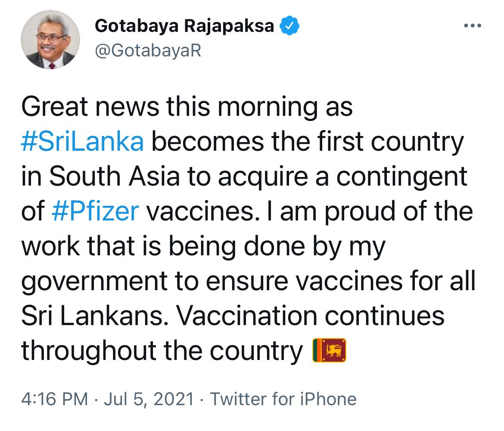
Task: Select the @GotabayaR handle
Action: coord(148,51)
